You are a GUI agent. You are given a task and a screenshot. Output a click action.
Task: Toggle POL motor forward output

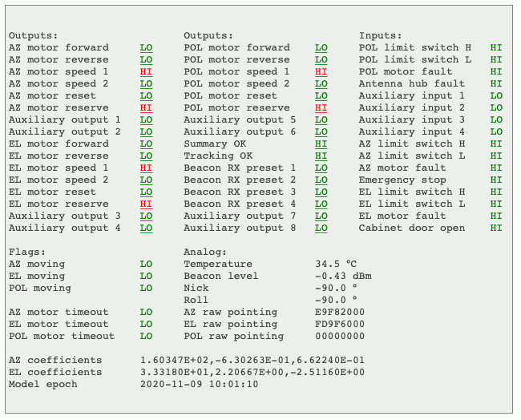coord(321,48)
